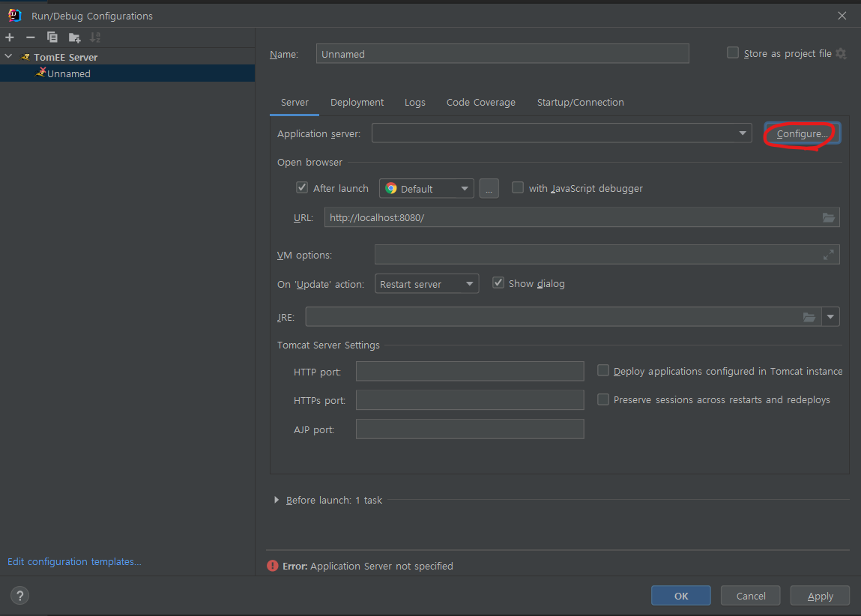Click the AJP port input field
The image size is (861, 616).
click(470, 429)
